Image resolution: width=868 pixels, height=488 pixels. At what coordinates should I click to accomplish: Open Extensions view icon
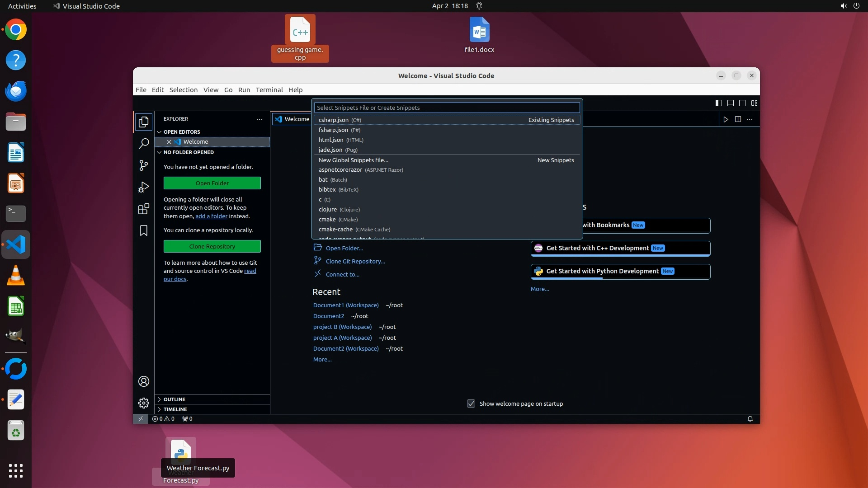[144, 209]
